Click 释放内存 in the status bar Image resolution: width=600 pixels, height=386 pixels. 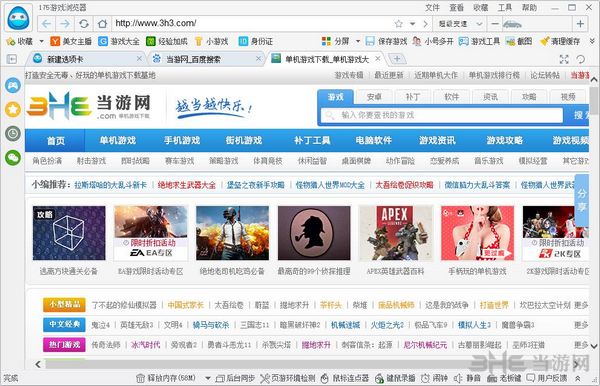[x=166, y=378]
